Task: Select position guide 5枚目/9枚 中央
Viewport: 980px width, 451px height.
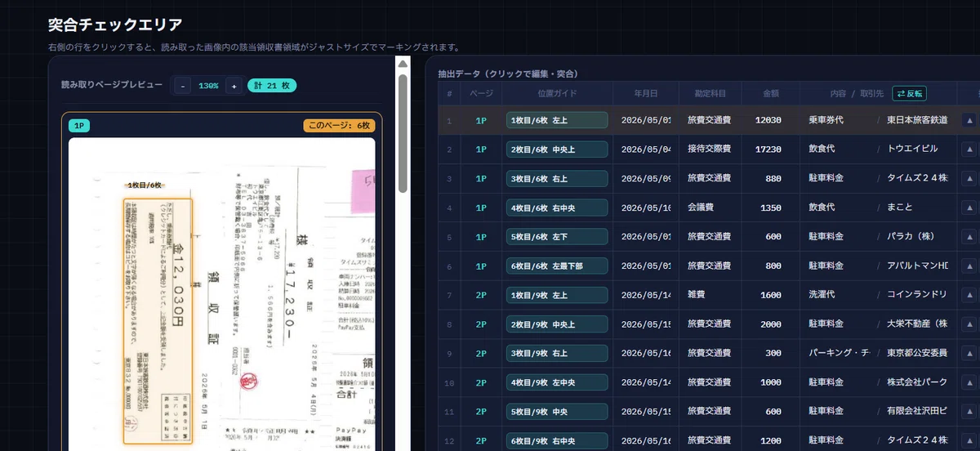Action: (x=557, y=412)
